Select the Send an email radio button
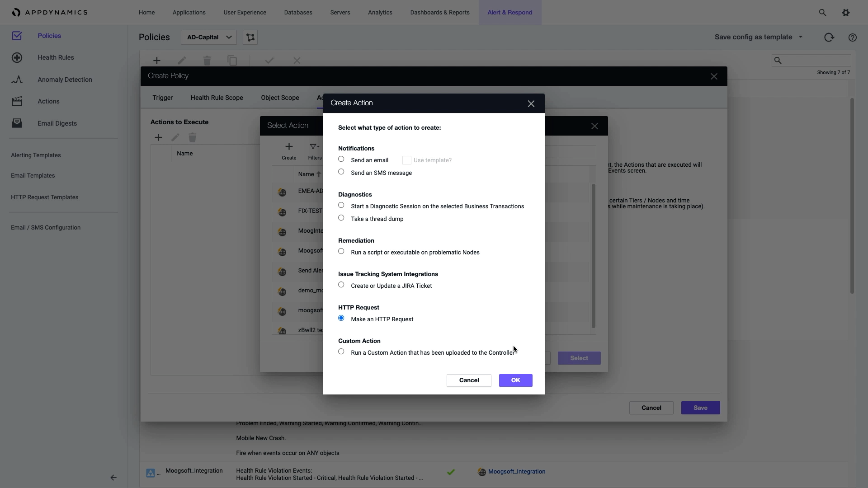 click(x=341, y=160)
